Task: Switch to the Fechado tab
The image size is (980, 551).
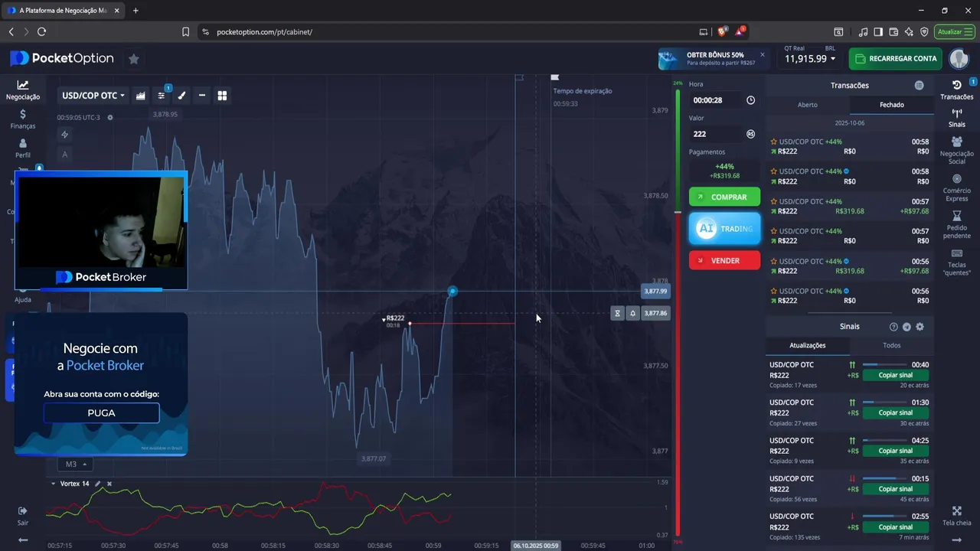Action: point(892,105)
